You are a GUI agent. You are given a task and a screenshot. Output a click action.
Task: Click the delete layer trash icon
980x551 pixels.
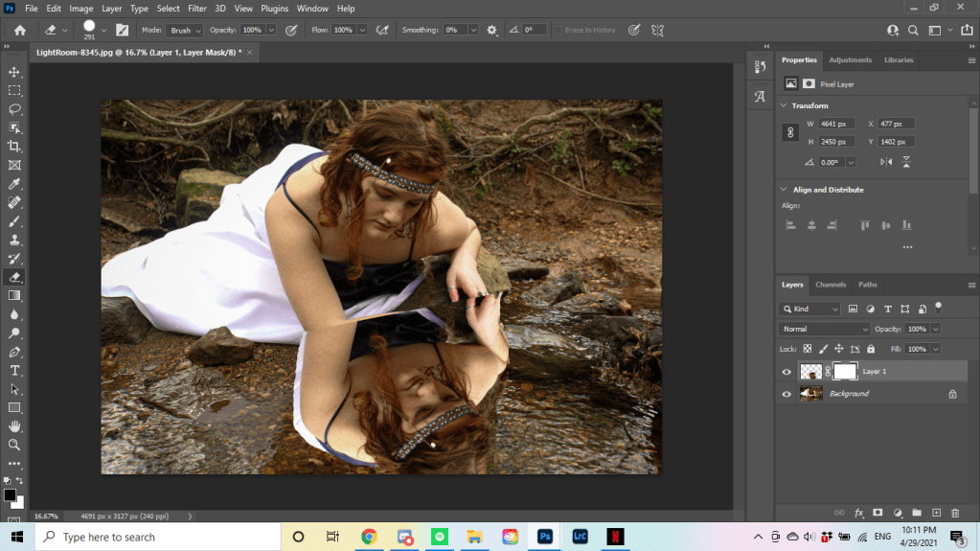(954, 513)
